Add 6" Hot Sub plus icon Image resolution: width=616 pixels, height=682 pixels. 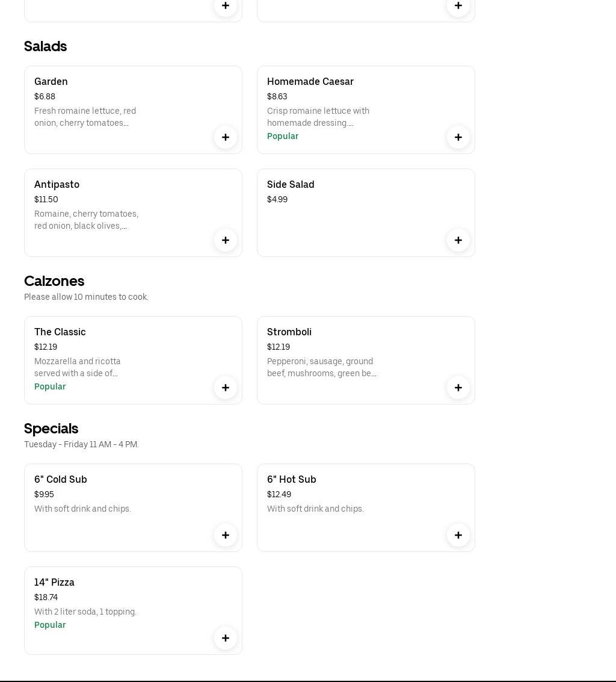coord(458,535)
